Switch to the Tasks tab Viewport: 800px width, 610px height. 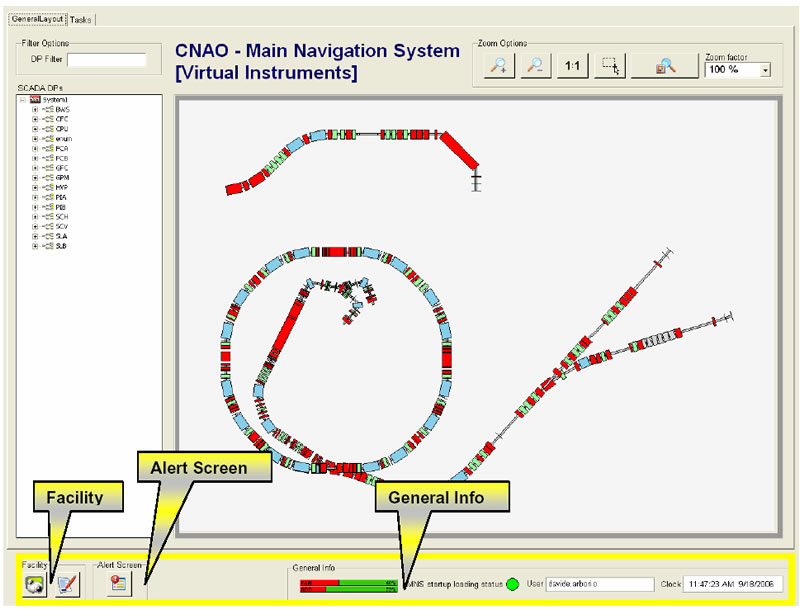83,18
